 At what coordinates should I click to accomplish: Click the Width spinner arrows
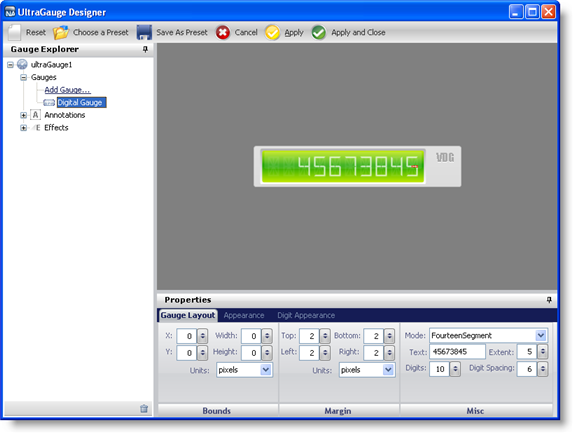tap(267, 336)
